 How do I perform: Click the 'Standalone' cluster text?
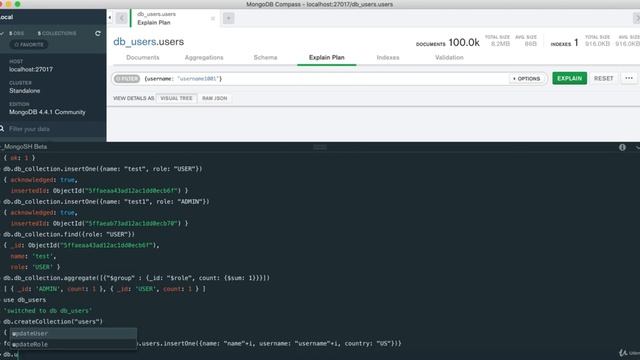click(24, 91)
